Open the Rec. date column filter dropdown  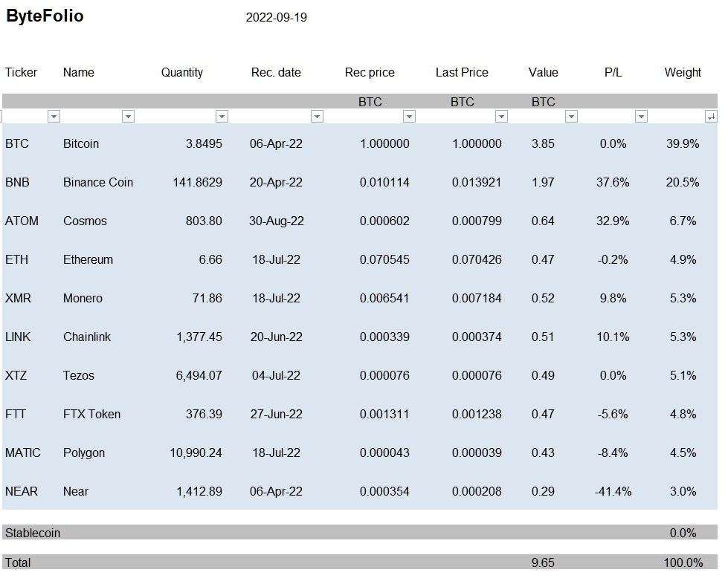(317, 117)
